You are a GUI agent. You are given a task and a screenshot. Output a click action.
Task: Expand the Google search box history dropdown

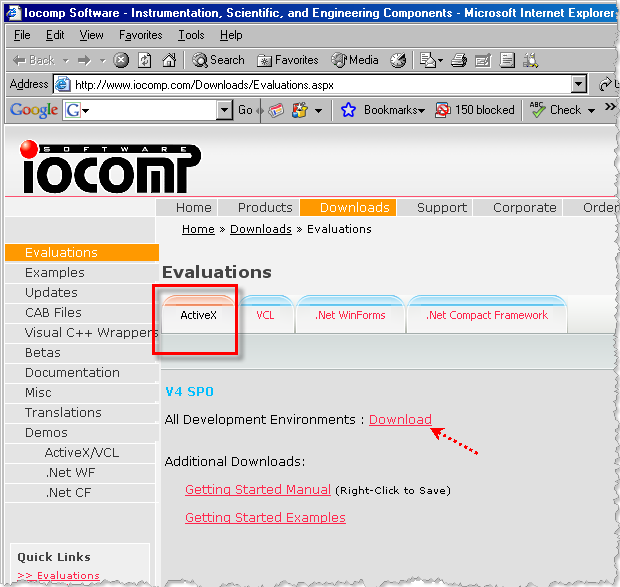tap(224, 110)
